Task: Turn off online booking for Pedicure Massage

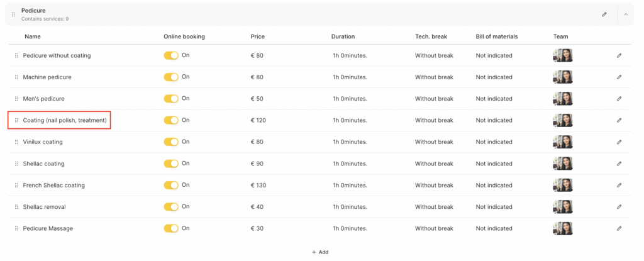Action: 171,228
